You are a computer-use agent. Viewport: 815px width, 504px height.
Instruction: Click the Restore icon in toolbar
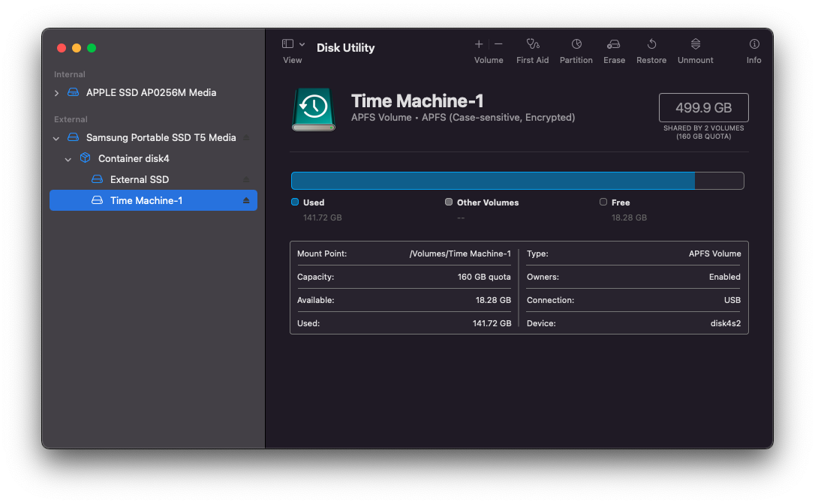[x=651, y=44]
